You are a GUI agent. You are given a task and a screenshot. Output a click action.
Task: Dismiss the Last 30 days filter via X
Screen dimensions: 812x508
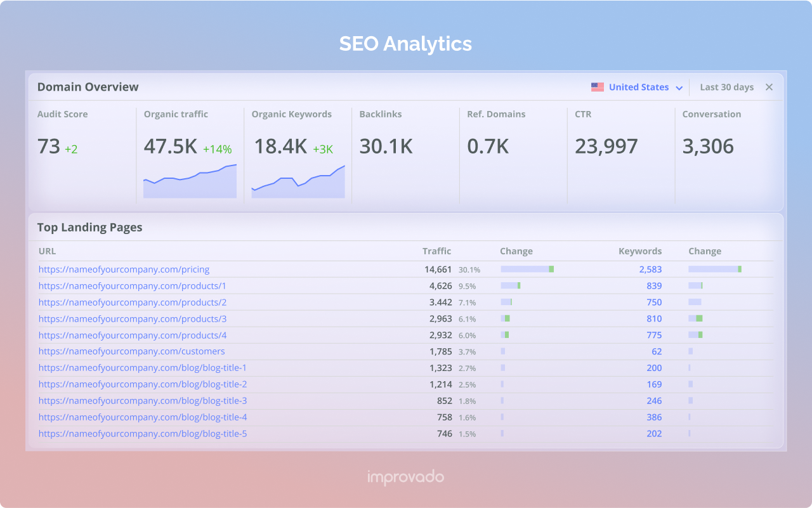769,87
